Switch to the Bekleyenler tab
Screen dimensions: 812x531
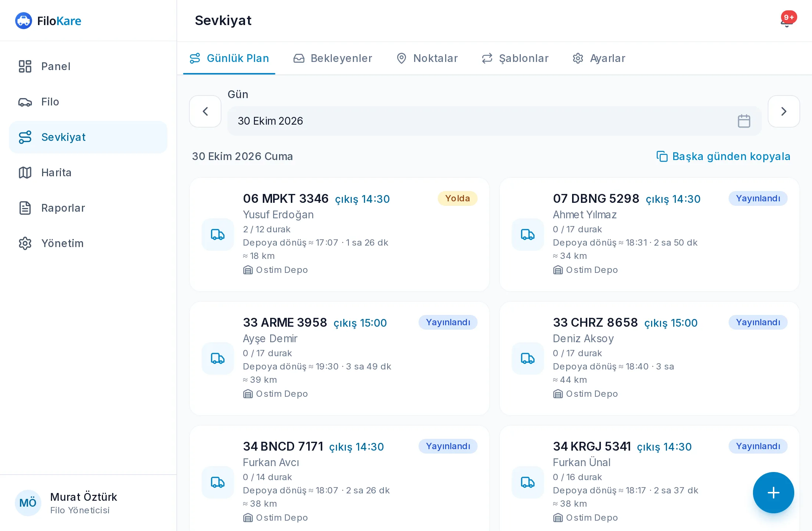coord(333,58)
